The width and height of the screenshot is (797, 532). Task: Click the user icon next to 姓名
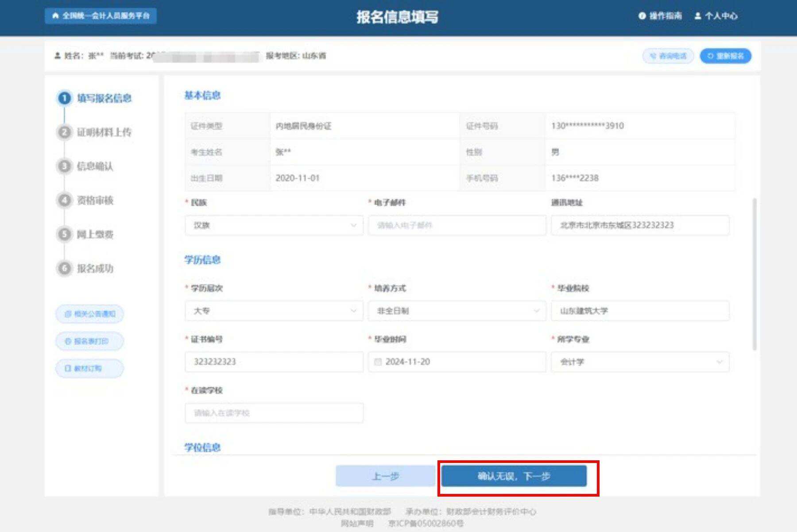click(x=57, y=56)
